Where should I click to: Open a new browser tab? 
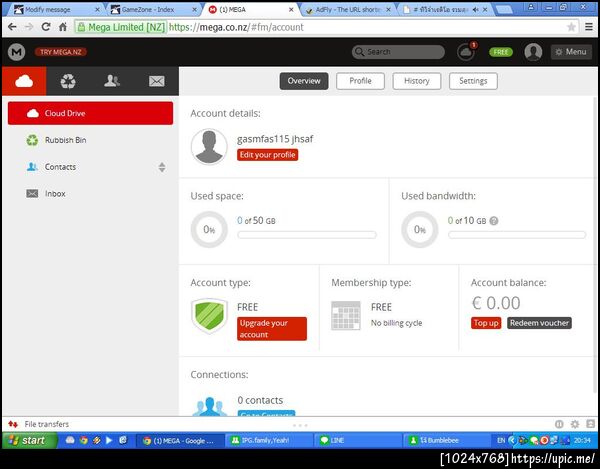[x=504, y=10]
